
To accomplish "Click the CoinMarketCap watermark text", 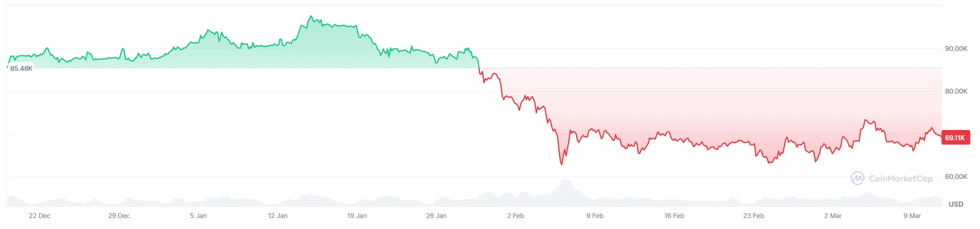I will pyautogui.click(x=901, y=179).
